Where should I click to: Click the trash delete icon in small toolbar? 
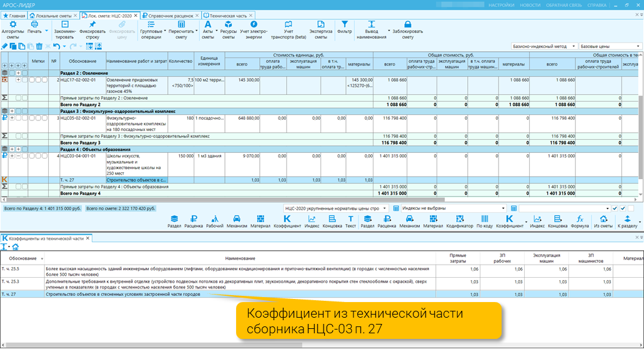39,46
